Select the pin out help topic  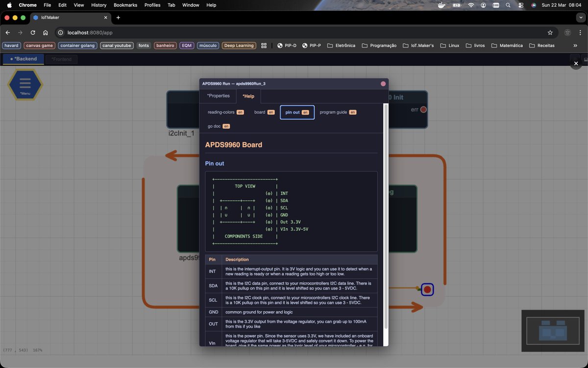[297, 112]
